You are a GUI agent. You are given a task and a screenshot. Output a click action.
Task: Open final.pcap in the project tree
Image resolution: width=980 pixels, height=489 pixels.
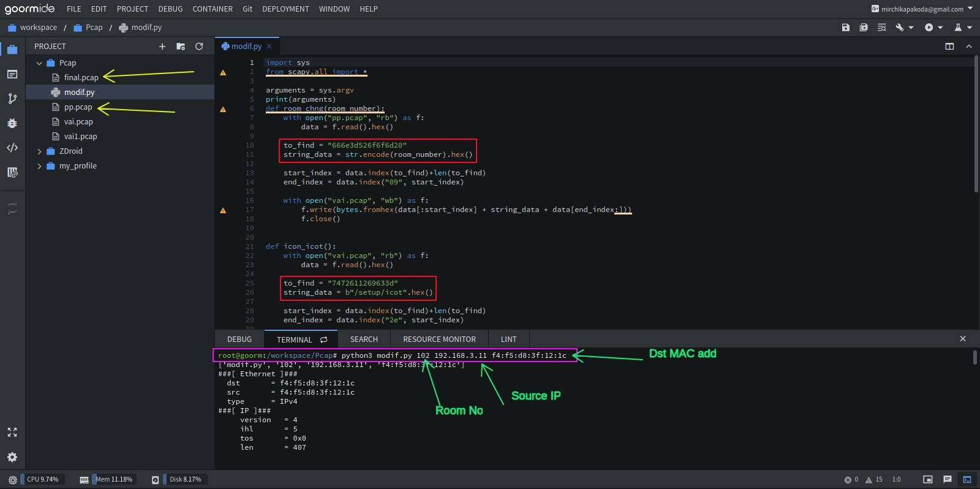(x=81, y=78)
